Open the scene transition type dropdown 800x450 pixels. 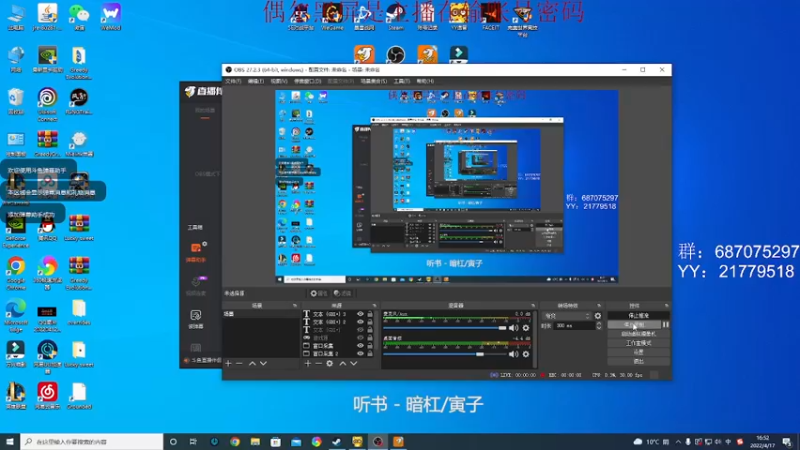tap(566, 316)
